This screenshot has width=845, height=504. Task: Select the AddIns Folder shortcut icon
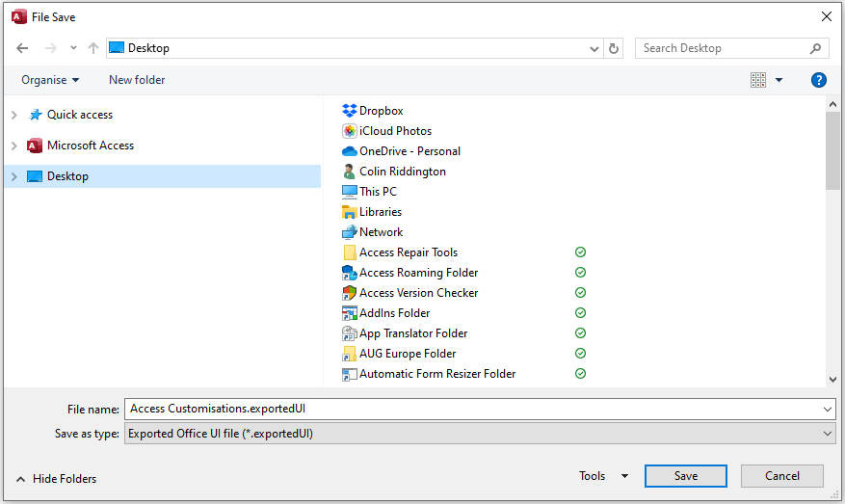(349, 313)
